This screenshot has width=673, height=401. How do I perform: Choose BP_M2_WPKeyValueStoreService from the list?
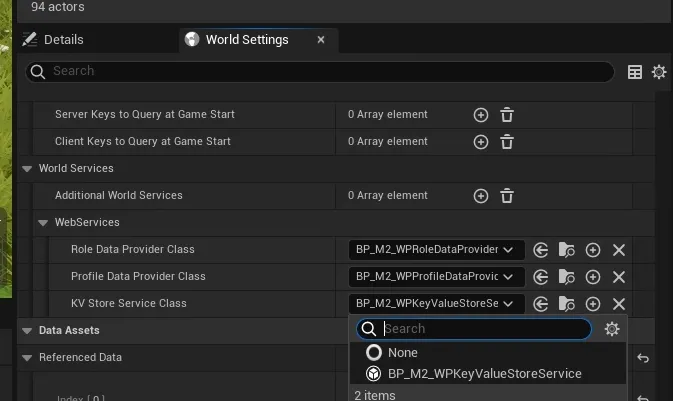tap(484, 374)
